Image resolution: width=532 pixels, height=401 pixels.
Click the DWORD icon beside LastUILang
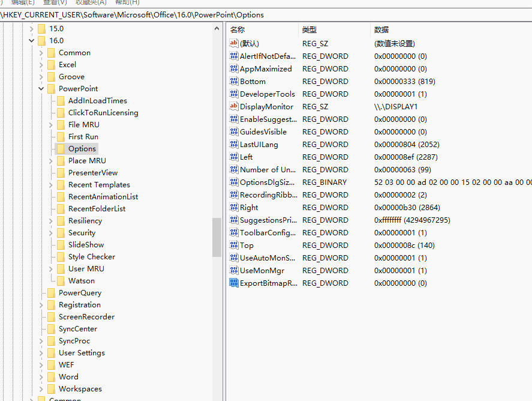pos(233,144)
